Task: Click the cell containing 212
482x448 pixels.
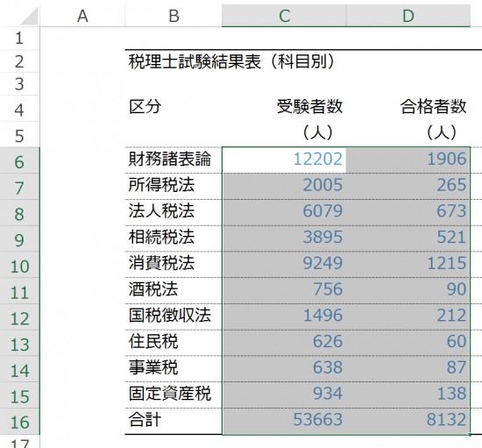Action: [x=408, y=317]
